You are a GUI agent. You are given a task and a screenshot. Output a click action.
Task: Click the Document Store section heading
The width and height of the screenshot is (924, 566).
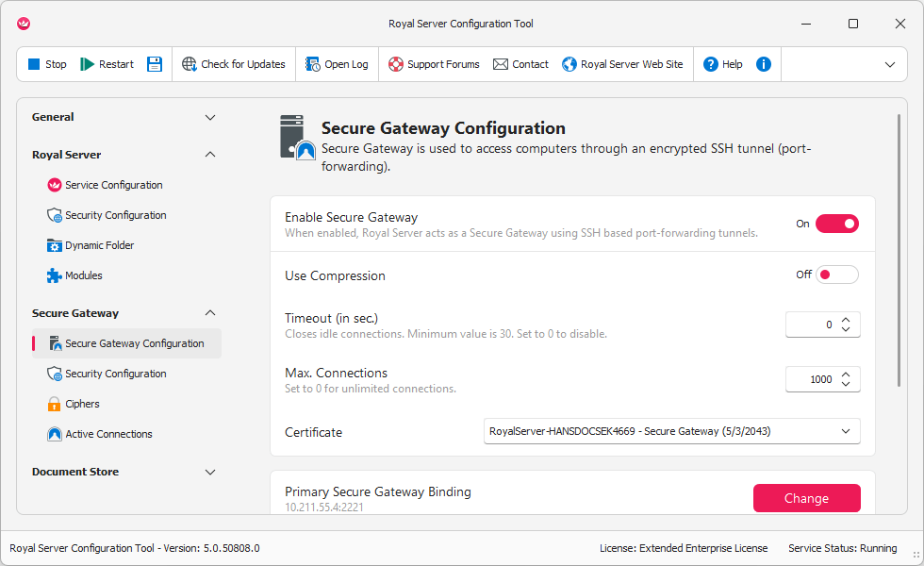pos(75,472)
